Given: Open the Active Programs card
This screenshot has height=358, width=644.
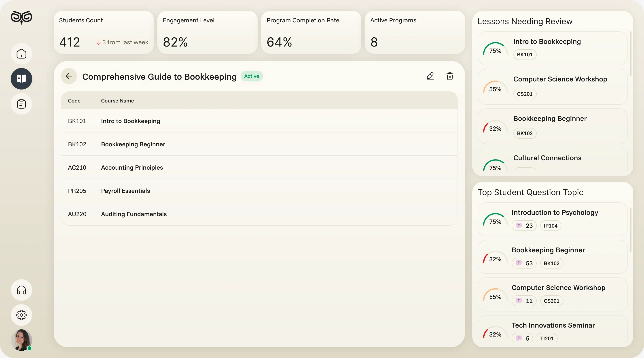Looking at the screenshot, I should pyautogui.click(x=415, y=32).
